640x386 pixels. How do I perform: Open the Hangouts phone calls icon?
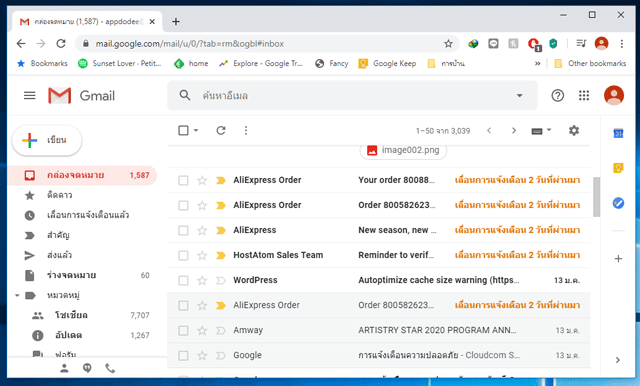[110, 368]
